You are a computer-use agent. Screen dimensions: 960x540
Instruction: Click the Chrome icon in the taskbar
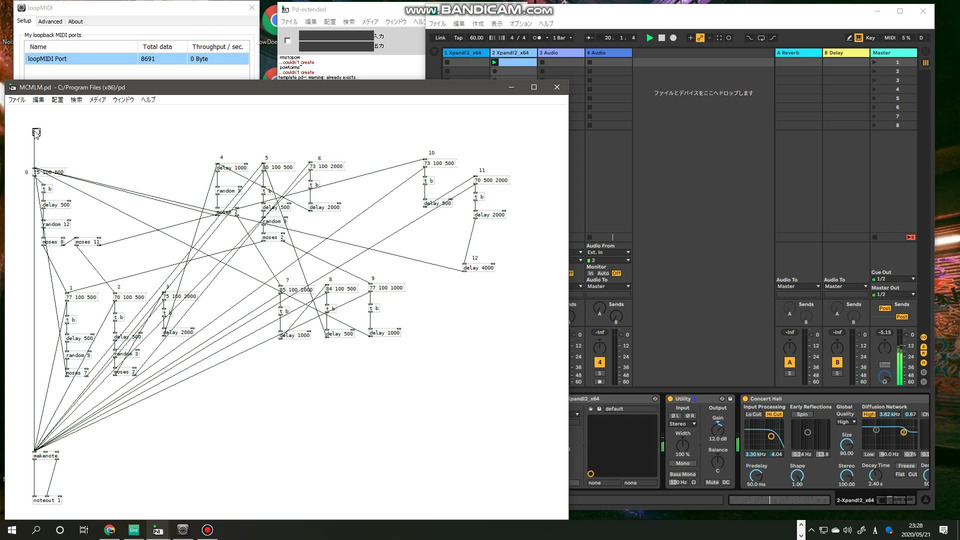pos(109,529)
